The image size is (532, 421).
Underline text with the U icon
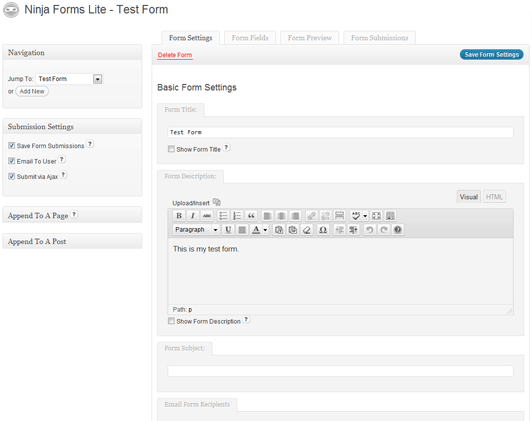228,230
